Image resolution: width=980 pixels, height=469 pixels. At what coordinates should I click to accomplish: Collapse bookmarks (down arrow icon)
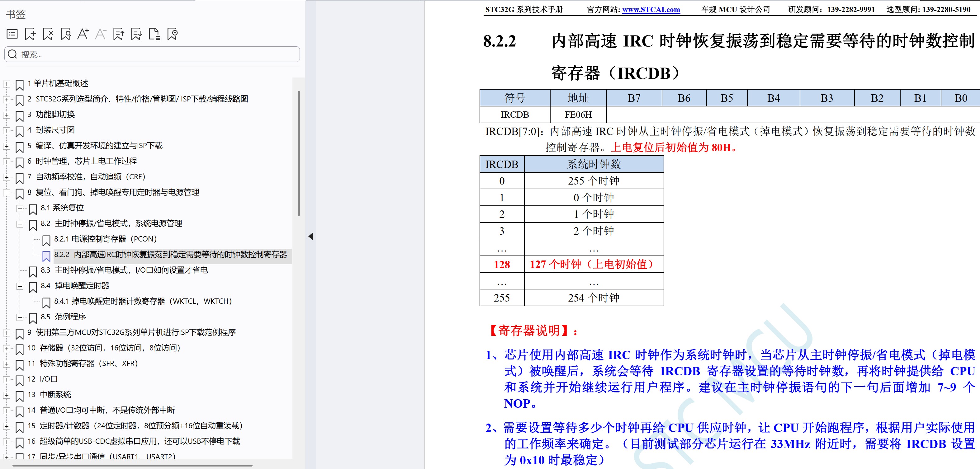(136, 34)
